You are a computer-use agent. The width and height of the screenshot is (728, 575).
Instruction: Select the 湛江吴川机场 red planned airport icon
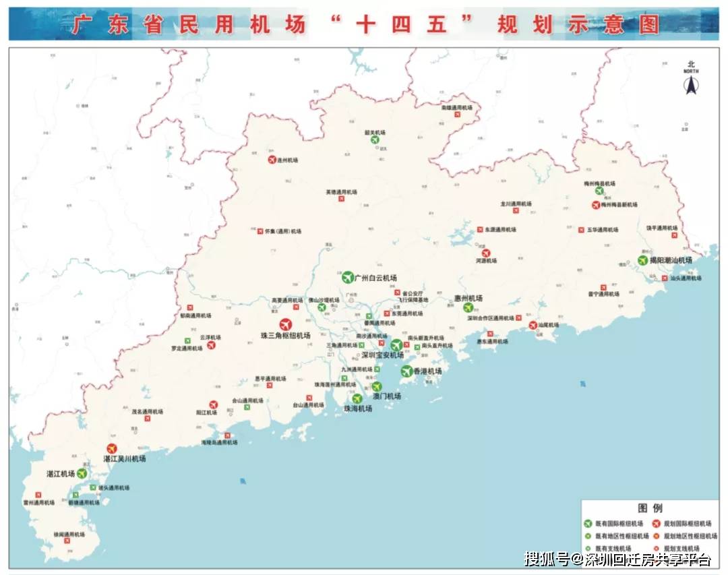pos(112,450)
